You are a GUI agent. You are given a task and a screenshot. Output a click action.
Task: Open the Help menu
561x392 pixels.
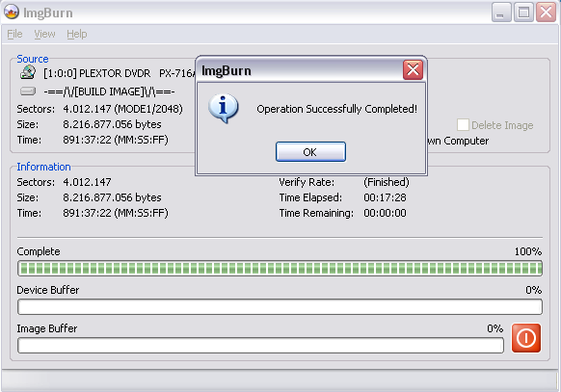point(77,34)
